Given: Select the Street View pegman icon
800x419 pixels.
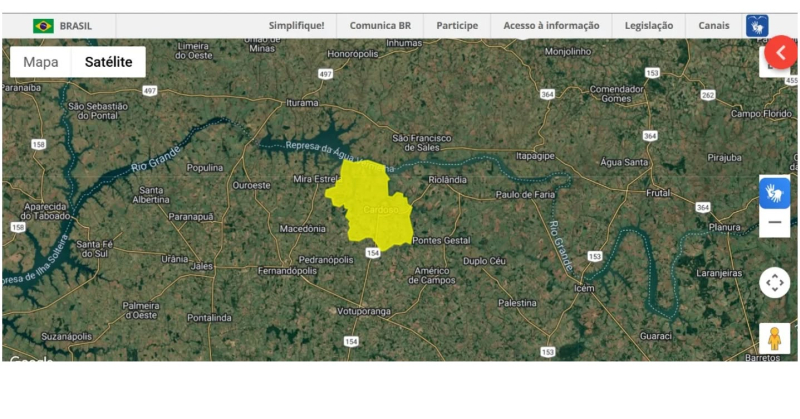Looking at the screenshot, I should pyautogui.click(x=774, y=338).
